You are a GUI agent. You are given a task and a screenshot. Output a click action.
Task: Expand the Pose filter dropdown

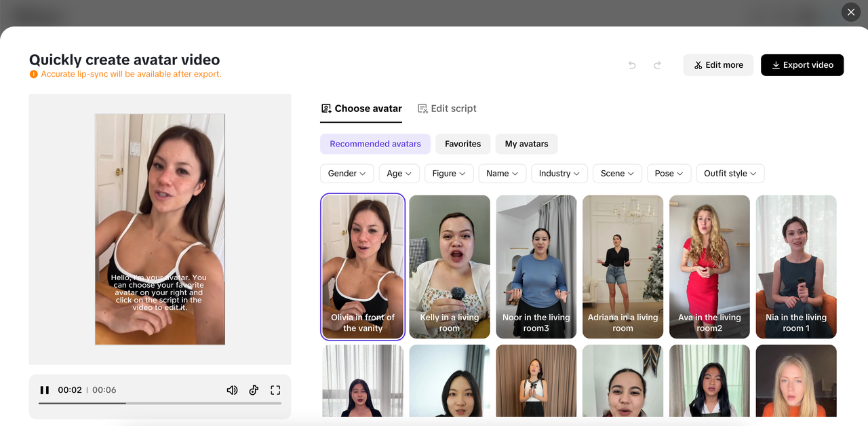tap(669, 174)
